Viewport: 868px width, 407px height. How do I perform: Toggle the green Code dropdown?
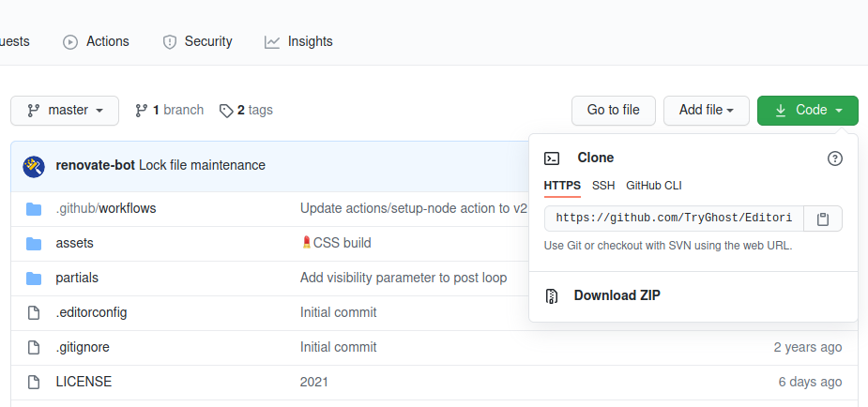click(808, 111)
